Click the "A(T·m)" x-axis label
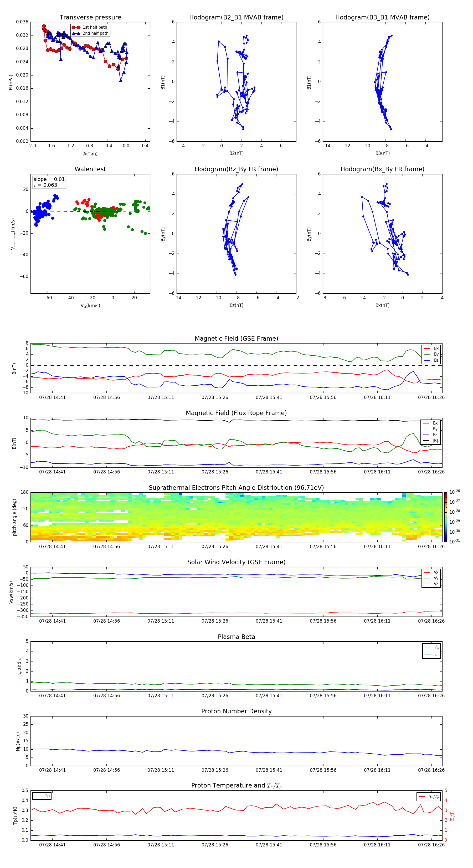 pyautogui.click(x=90, y=154)
